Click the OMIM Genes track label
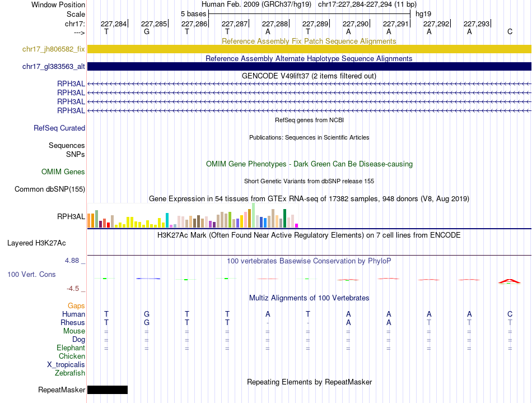 click(x=63, y=172)
